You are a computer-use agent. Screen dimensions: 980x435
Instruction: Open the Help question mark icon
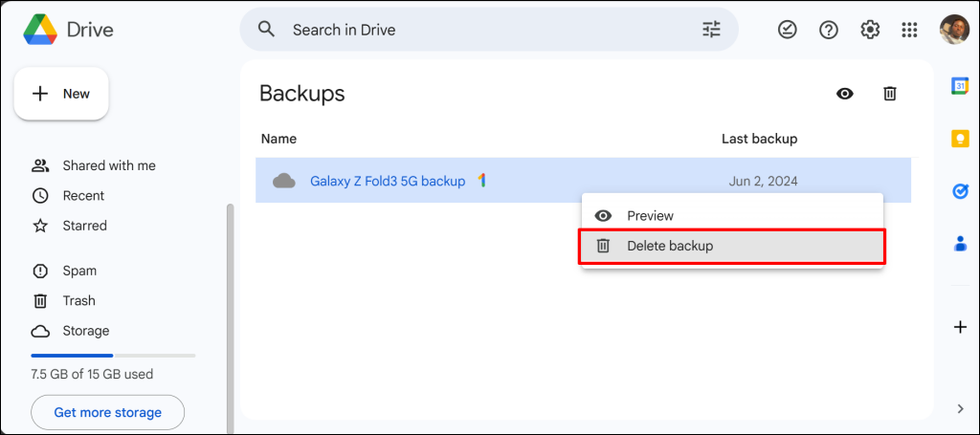(829, 30)
